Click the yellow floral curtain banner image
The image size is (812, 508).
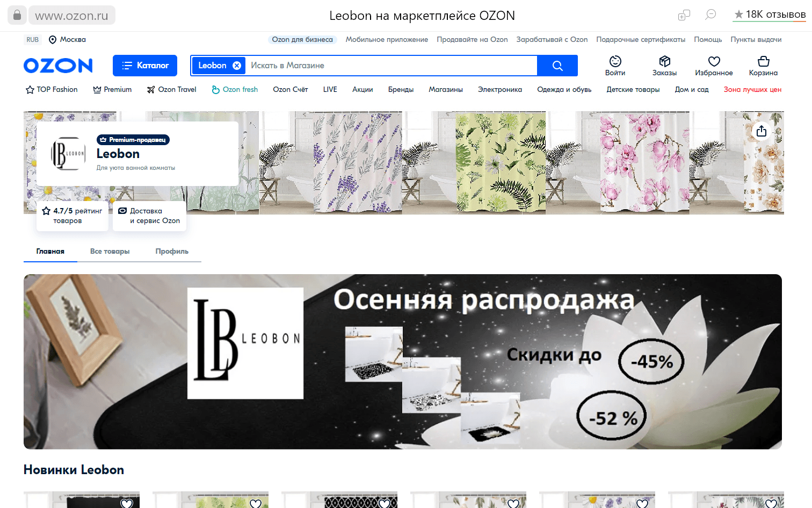point(501,163)
